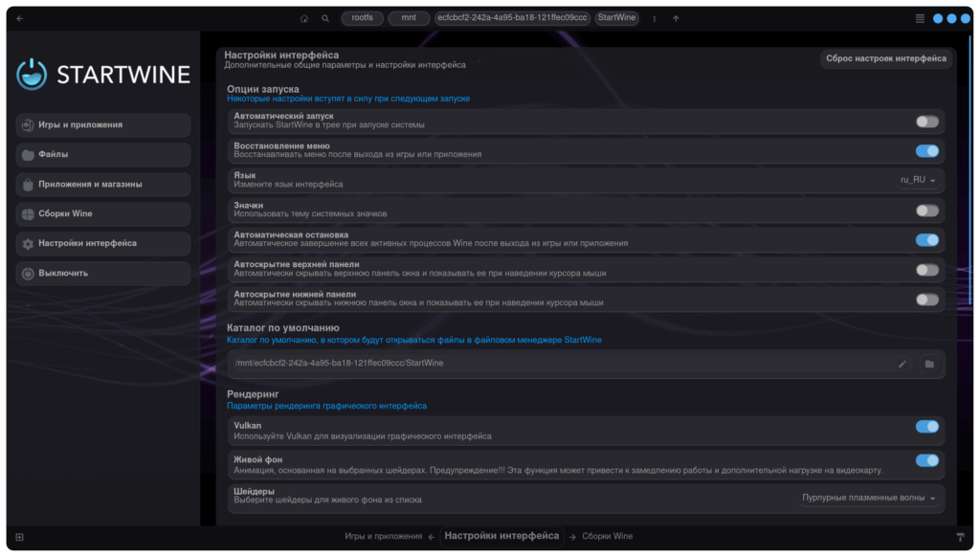Screen dimensions: 980x557
Task: Open the ru_RU language dropdown
Action: point(918,180)
